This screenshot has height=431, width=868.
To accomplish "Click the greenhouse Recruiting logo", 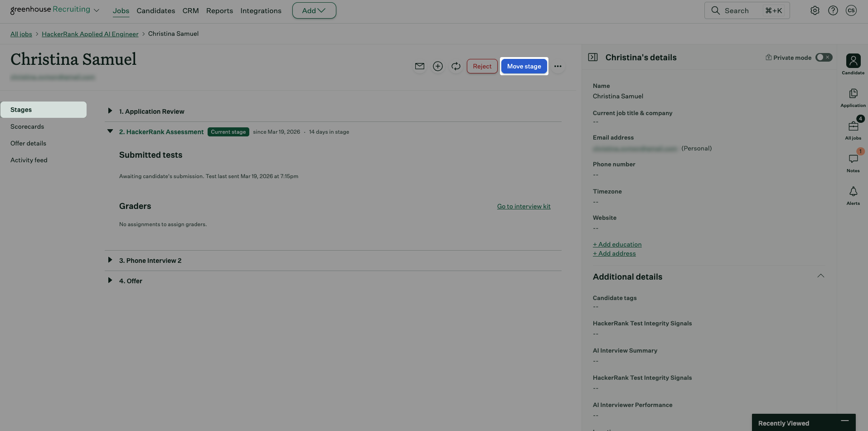I will (x=50, y=10).
